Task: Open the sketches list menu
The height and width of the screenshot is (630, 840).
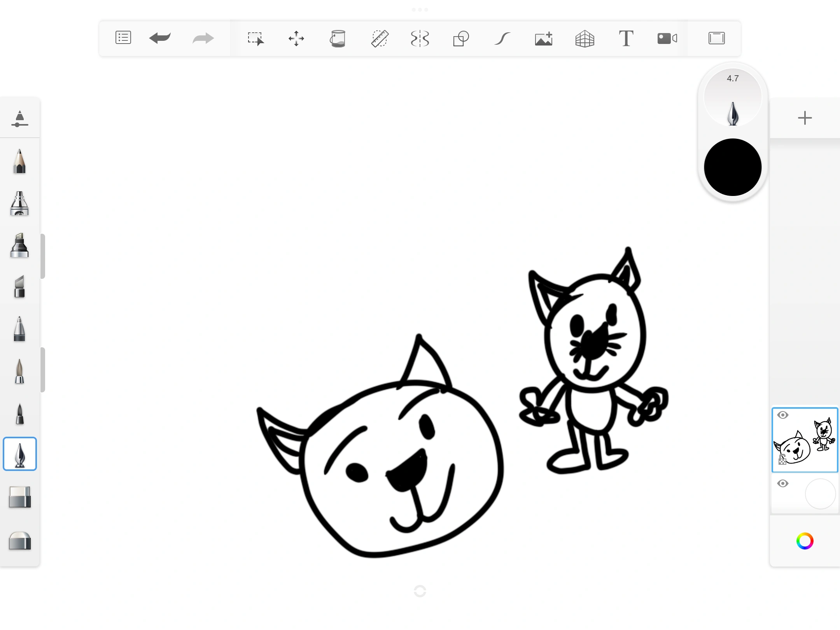Action: pyautogui.click(x=123, y=38)
